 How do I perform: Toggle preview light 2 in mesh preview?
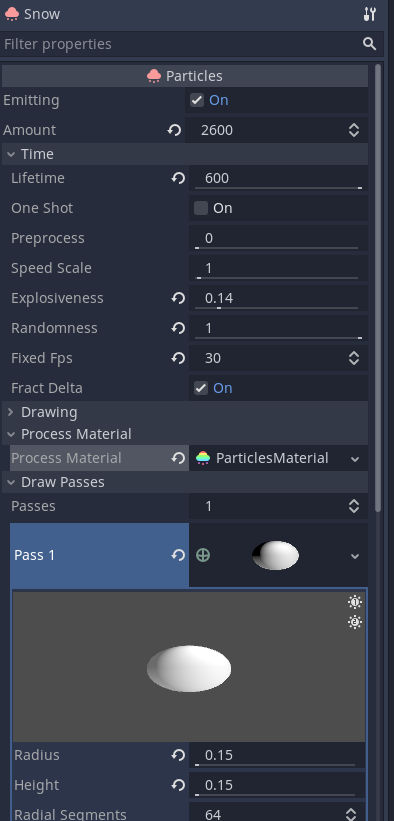click(x=355, y=622)
